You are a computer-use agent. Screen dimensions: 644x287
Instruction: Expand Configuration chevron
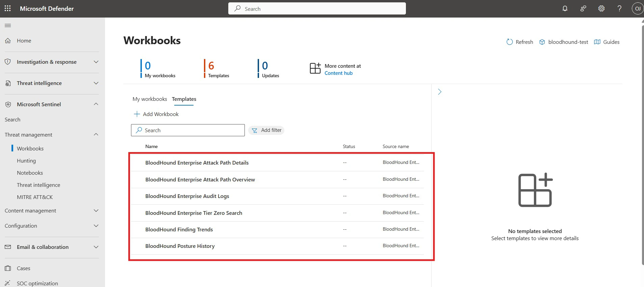click(x=96, y=226)
